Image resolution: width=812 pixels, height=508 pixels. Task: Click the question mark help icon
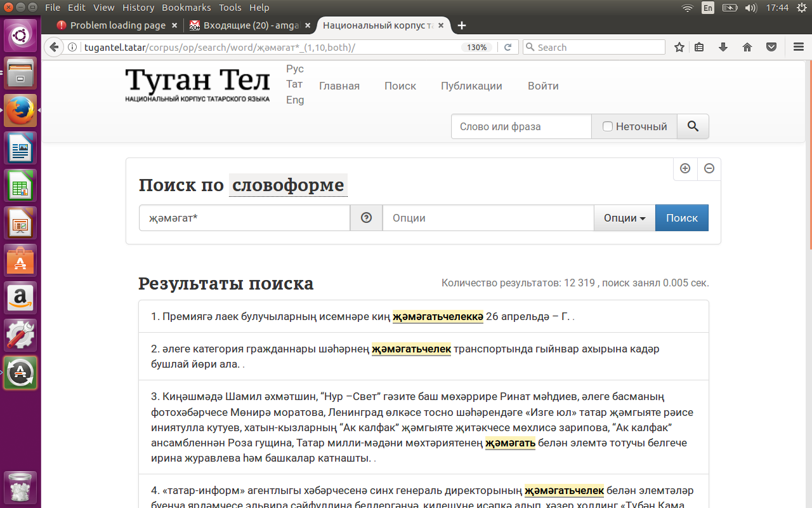[366, 218]
